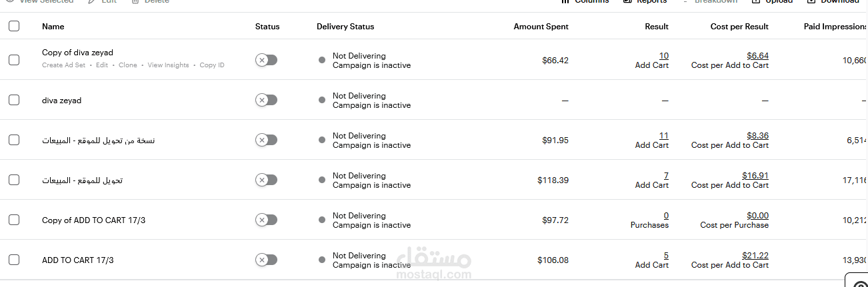Image resolution: width=868 pixels, height=287 pixels.
Task: Clone the Copy of diva zeyad campaign
Action: (128, 65)
